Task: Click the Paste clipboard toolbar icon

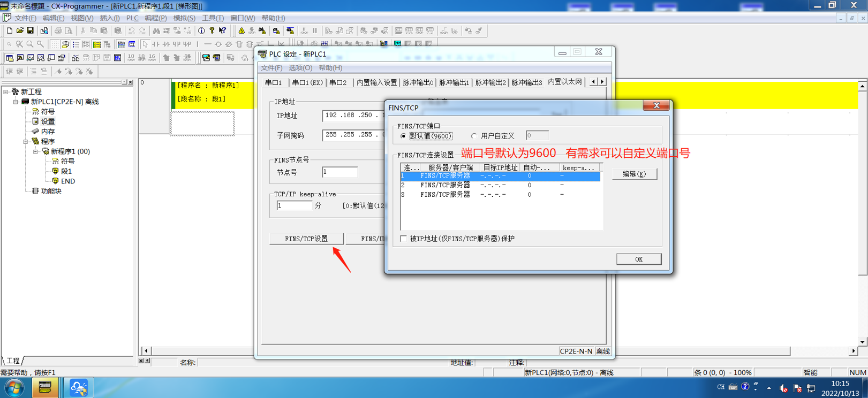Action: (x=104, y=31)
